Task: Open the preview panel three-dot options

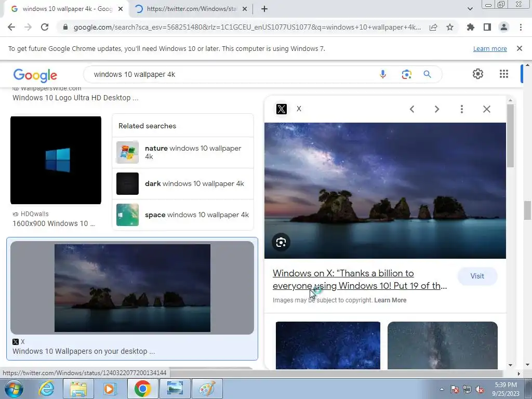Action: click(x=461, y=109)
